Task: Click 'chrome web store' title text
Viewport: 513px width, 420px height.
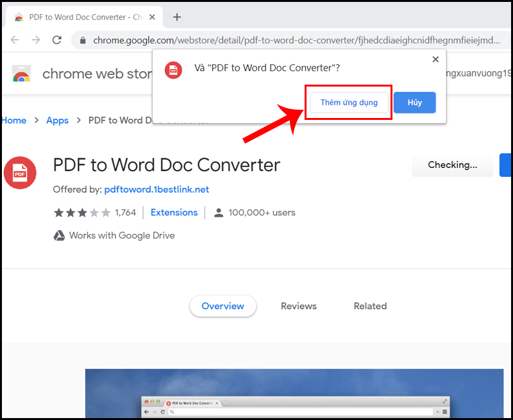Action: click(97, 74)
